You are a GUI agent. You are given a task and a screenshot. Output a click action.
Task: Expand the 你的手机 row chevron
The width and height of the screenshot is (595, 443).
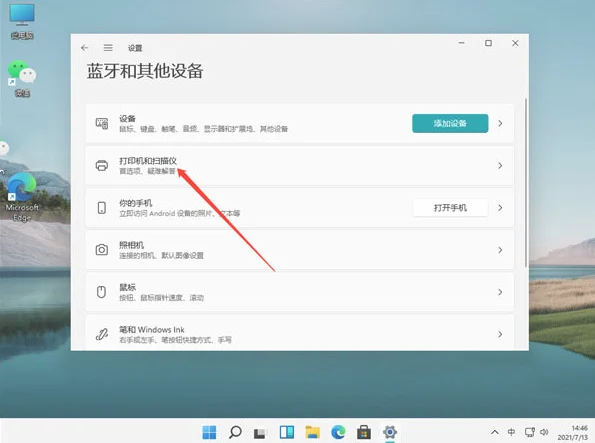[x=500, y=208]
